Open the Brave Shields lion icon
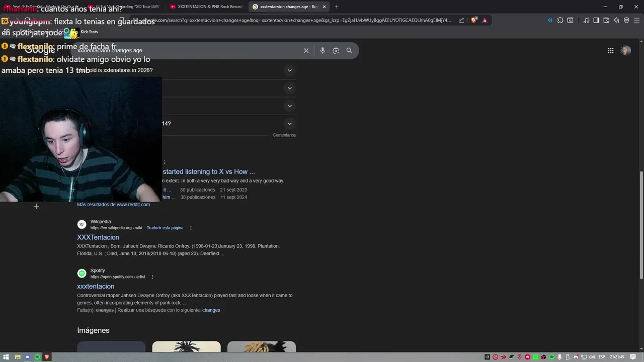This screenshot has width=644, height=362. (x=474, y=20)
